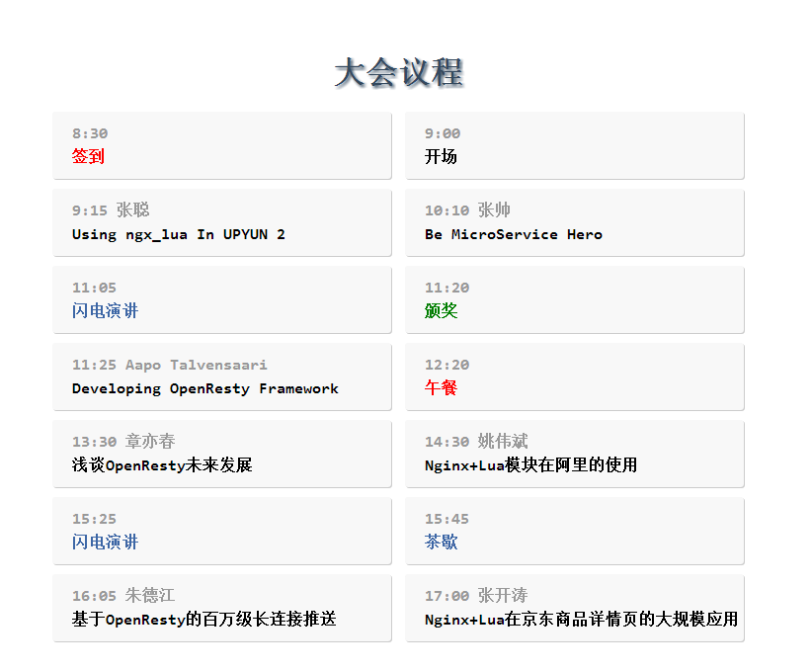812x670 pixels.
Task: Click speaker name 张开涛 at 17:00
Action: (x=502, y=595)
